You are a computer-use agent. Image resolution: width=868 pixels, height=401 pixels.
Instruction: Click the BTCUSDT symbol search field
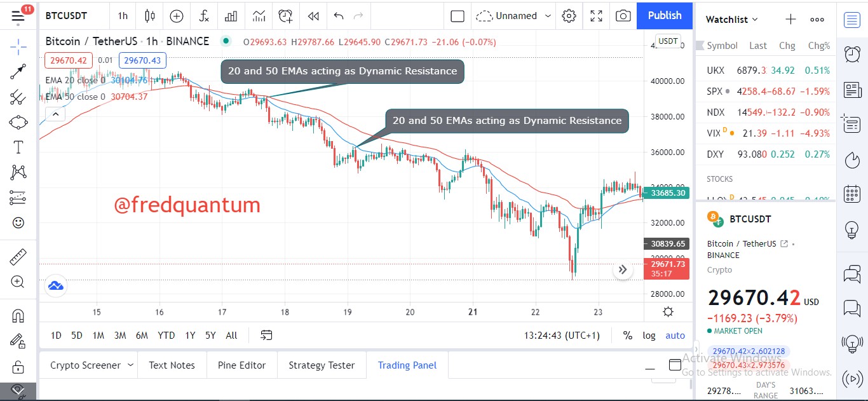(x=66, y=16)
